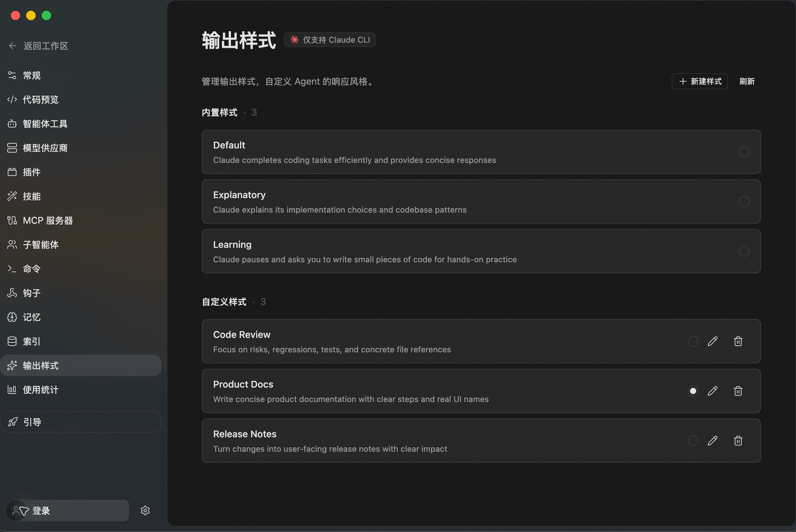Click the 插件 plugin box icon

[x=12, y=172]
